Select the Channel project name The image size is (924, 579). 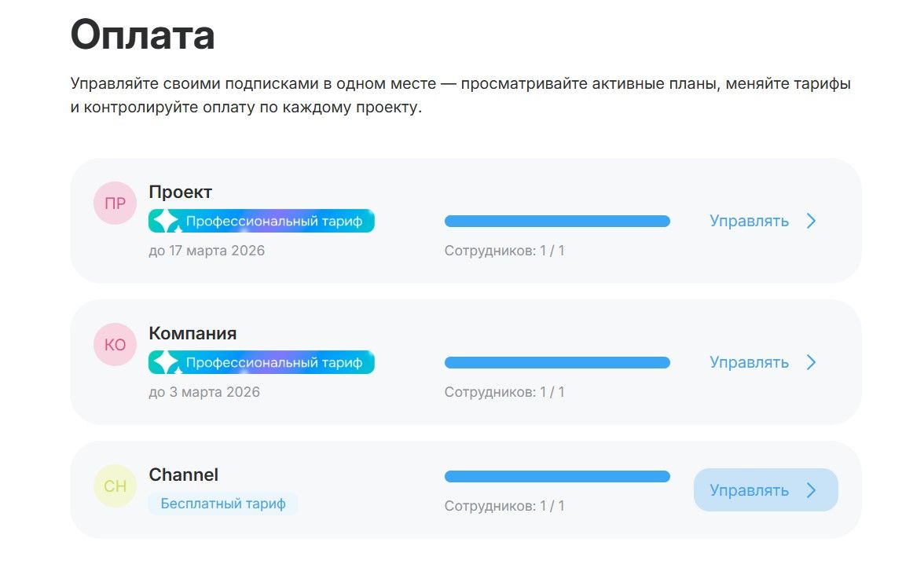(183, 475)
